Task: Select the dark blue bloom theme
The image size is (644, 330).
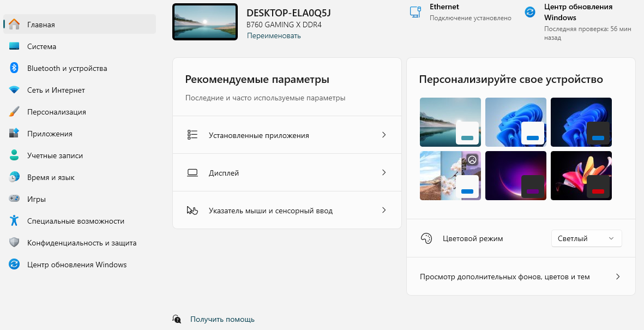Action: pyautogui.click(x=581, y=122)
